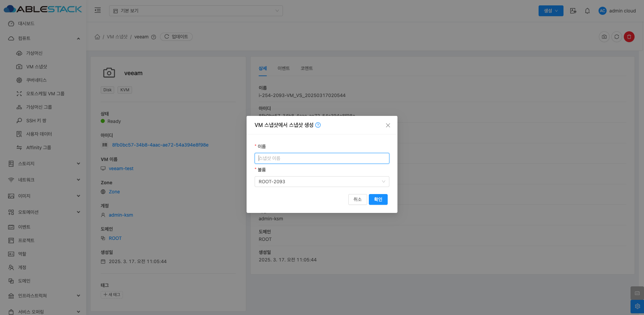Open the 기본 보기 view dropdown
The width and height of the screenshot is (644, 315).
coord(196,11)
